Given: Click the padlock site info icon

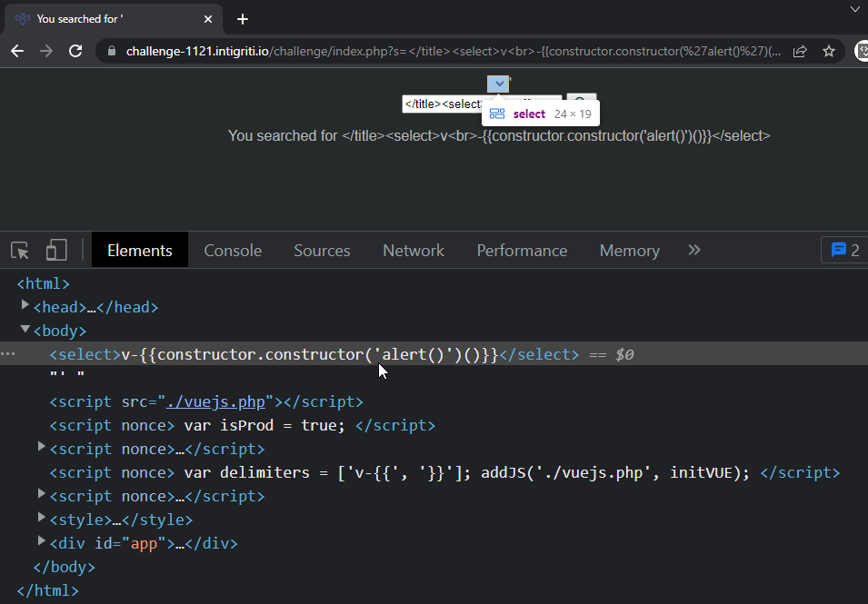Looking at the screenshot, I should tap(113, 52).
